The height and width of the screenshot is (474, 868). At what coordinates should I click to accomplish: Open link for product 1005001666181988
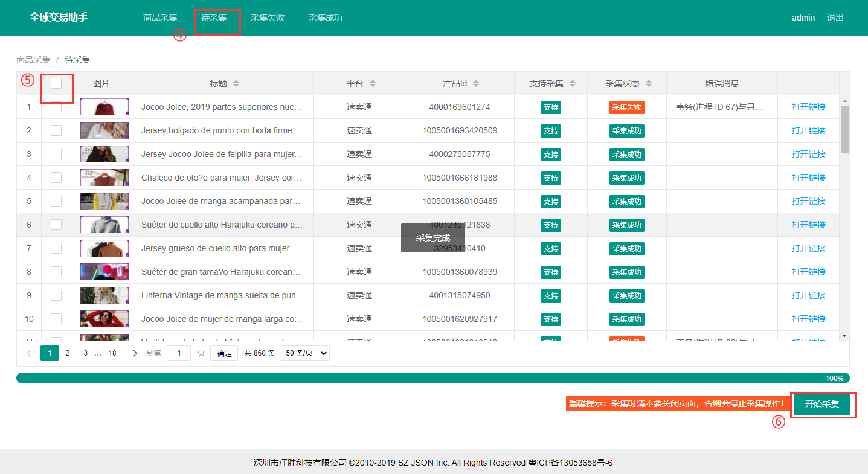[x=808, y=178]
